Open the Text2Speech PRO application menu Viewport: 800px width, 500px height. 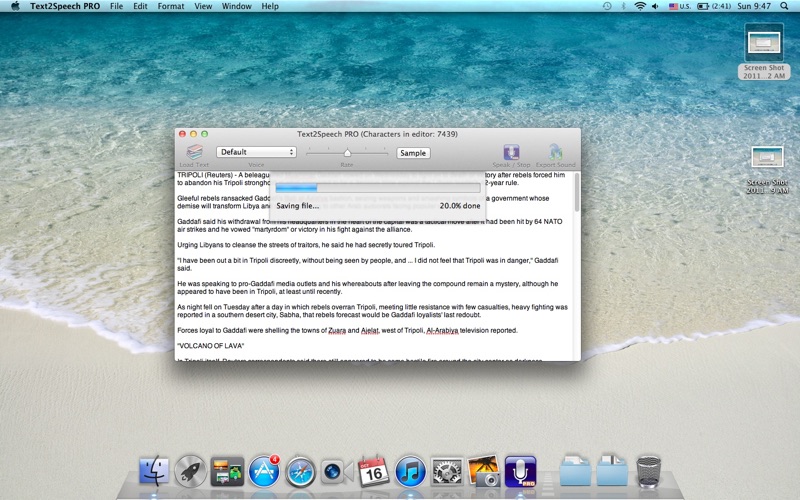coord(65,6)
